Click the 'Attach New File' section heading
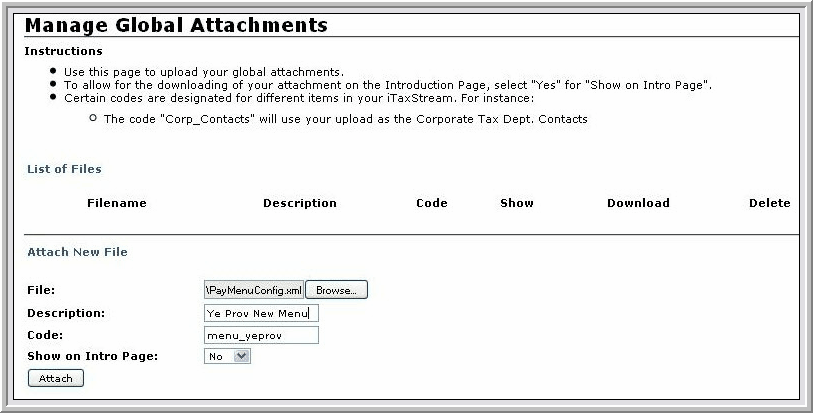Screen dimensions: 813x413 click(77, 252)
